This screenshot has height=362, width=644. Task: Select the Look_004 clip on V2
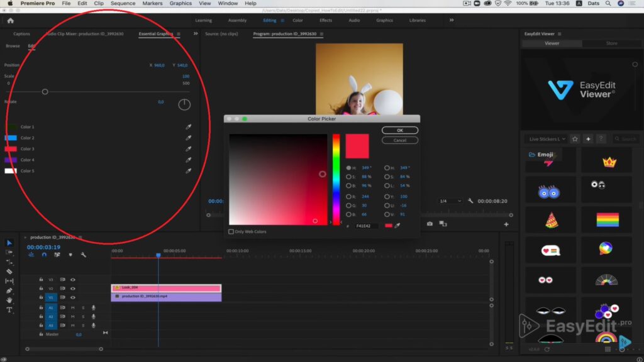click(166, 288)
